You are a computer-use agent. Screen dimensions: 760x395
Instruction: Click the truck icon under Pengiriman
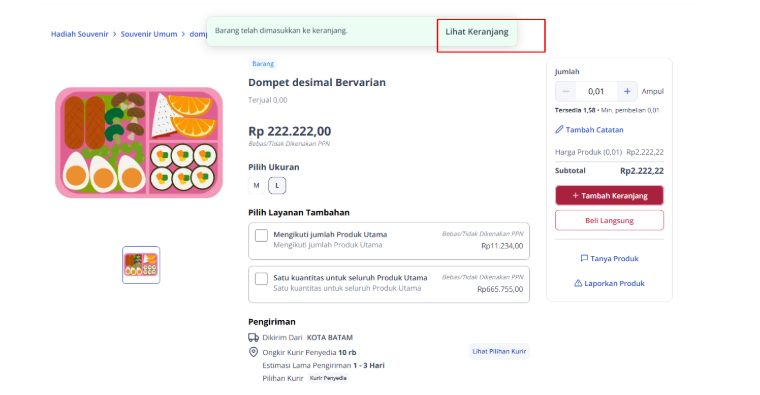click(x=253, y=337)
